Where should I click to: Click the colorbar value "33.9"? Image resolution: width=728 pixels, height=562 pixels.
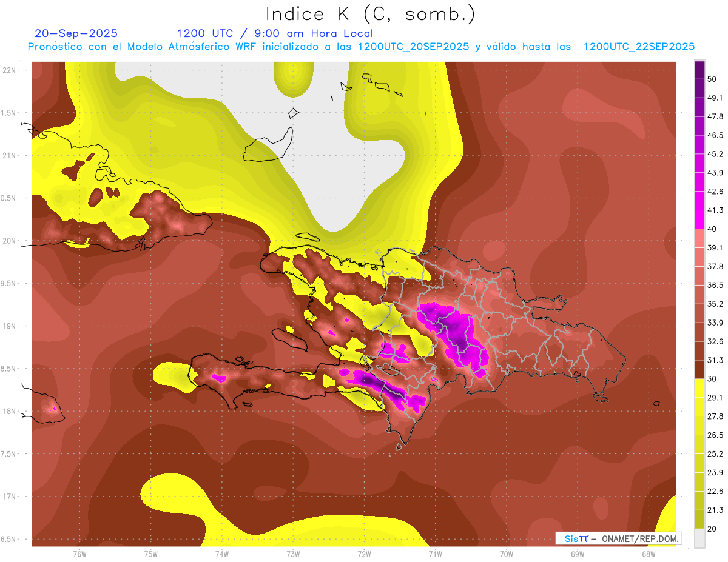tap(716, 323)
